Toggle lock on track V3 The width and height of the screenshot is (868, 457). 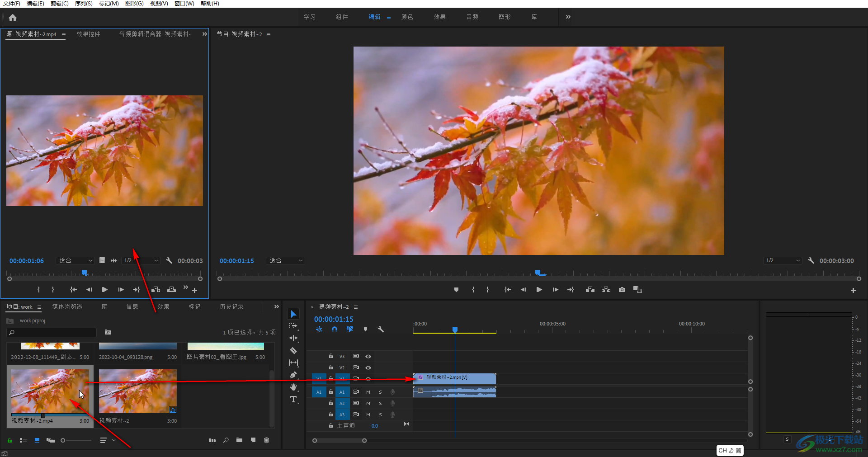(331, 356)
